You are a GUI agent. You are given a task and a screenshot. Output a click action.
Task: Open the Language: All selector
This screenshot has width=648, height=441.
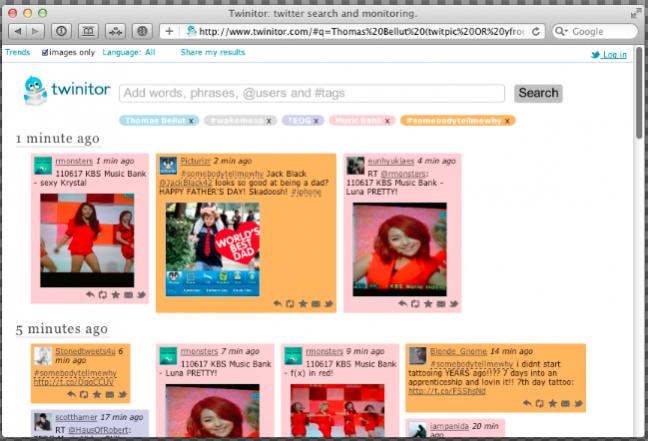click(x=129, y=52)
